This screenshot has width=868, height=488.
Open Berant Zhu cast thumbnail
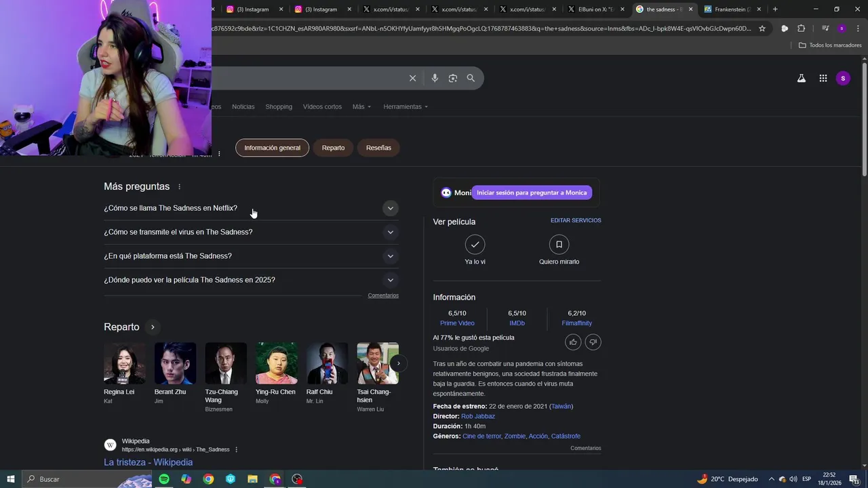(x=175, y=363)
